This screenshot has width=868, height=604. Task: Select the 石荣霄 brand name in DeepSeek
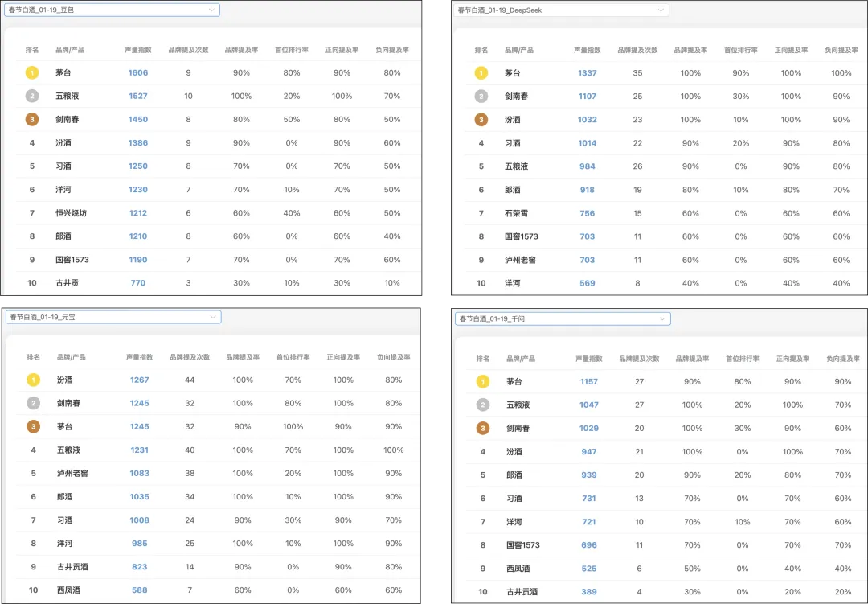coord(517,213)
